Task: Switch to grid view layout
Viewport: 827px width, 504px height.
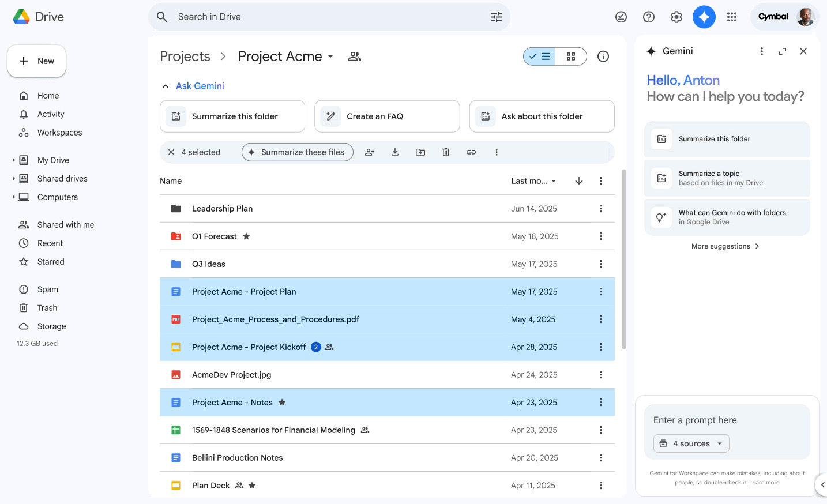Action: pos(570,56)
